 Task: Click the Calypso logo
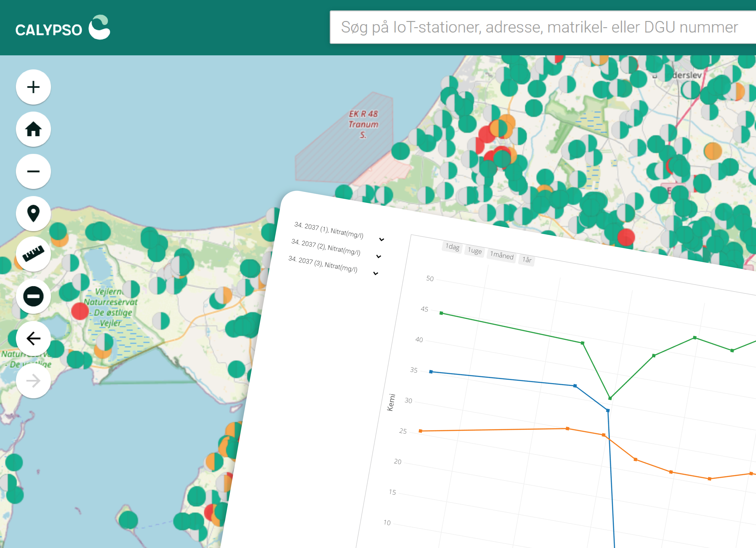pos(63,28)
